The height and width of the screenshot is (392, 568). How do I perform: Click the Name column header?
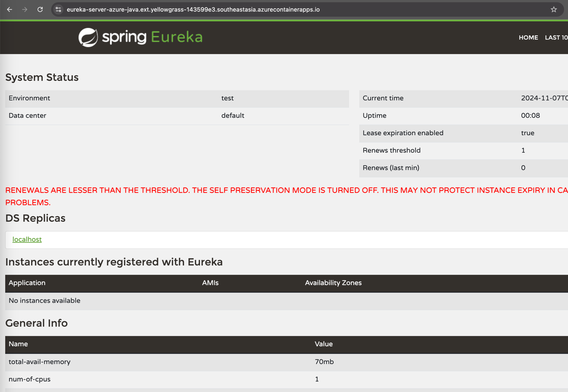[18, 344]
